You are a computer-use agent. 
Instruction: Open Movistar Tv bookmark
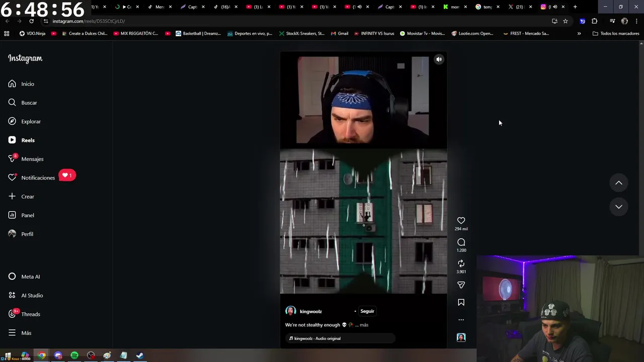coord(422,34)
